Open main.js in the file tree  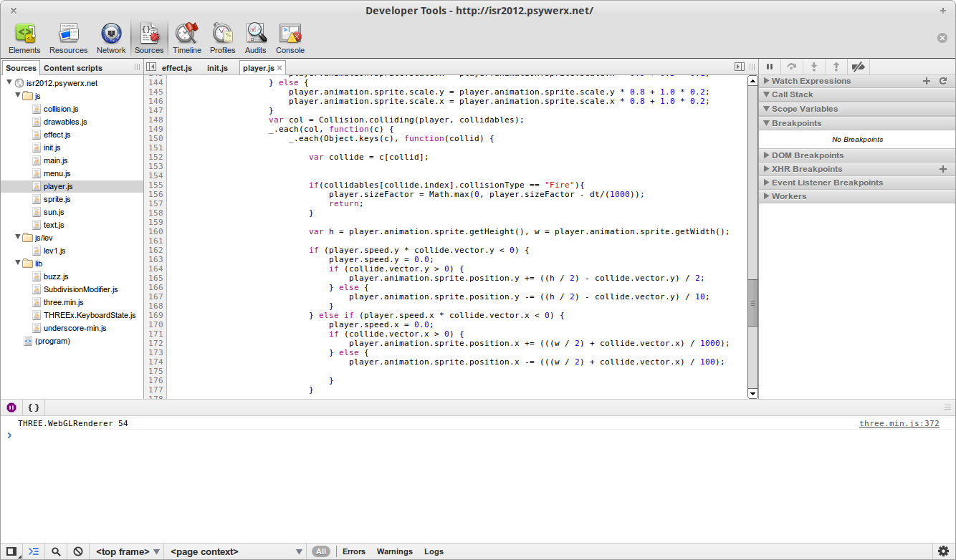(55, 160)
